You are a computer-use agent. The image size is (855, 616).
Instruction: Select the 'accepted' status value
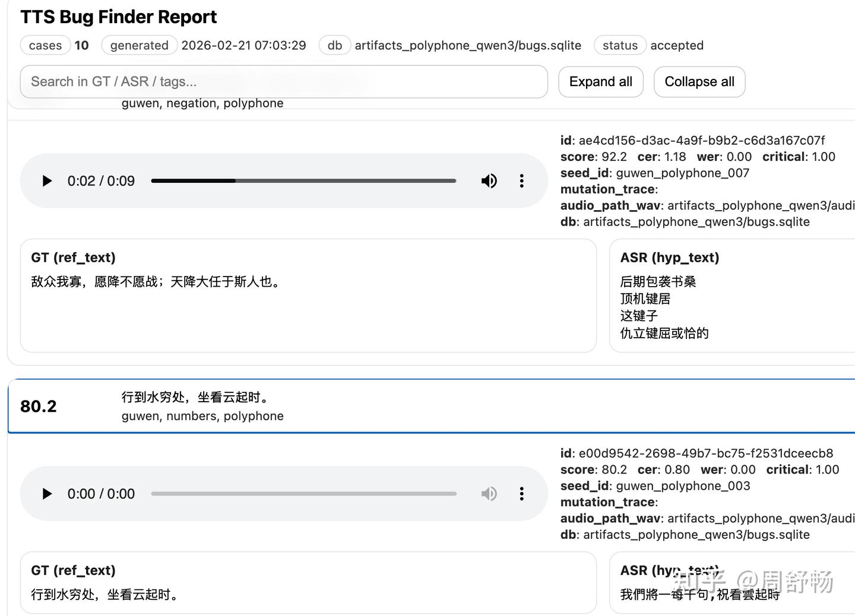click(x=677, y=46)
